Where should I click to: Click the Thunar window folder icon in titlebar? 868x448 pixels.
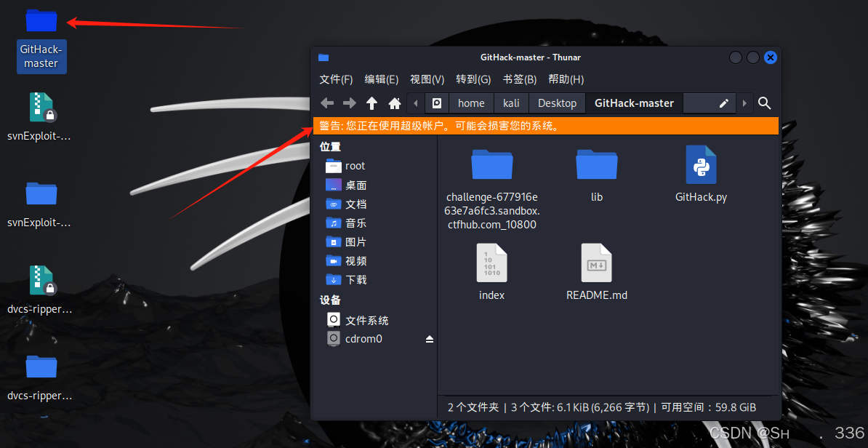[324, 57]
